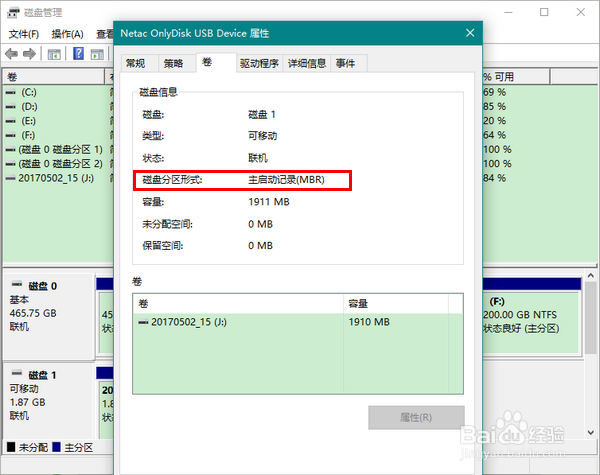This screenshot has width=600, height=475.
Task: Click the 联机 status value in dialog
Action: pyautogui.click(x=258, y=158)
